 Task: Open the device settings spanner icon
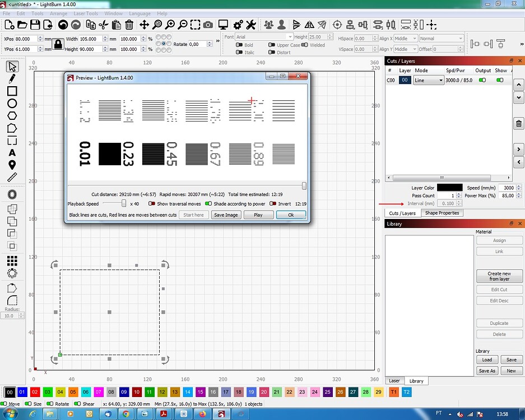(x=252, y=25)
